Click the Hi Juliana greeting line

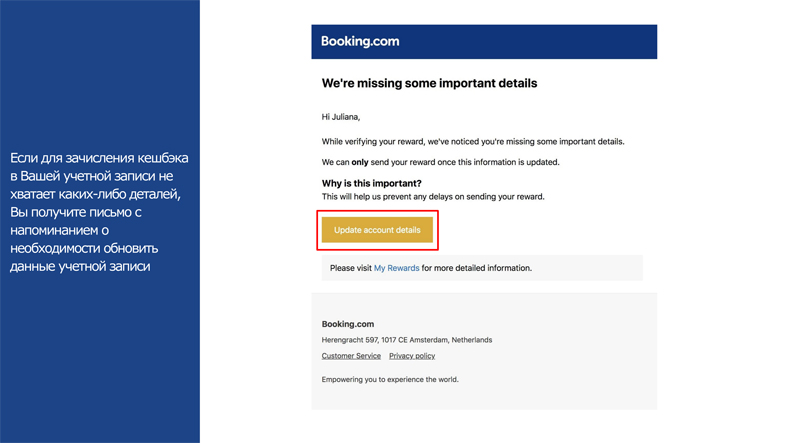tap(341, 117)
